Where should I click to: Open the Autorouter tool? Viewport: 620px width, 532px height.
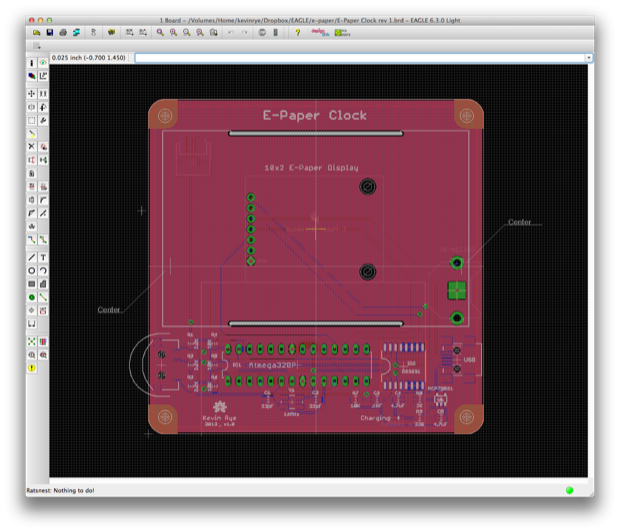[x=43, y=341]
